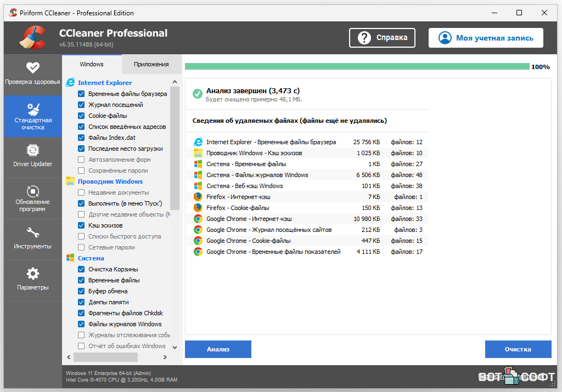Screen dimensions: 562x392
Task: Check the Недавние документы option
Action: pos(81,192)
